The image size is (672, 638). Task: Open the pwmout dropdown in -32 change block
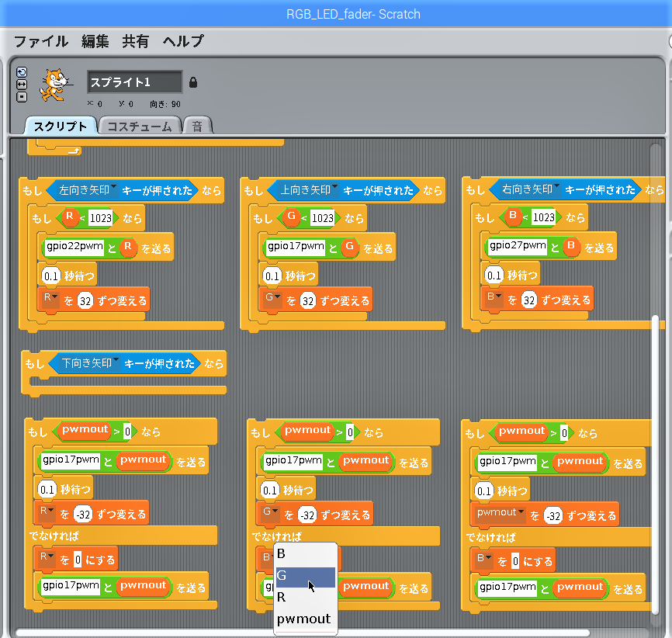click(500, 513)
